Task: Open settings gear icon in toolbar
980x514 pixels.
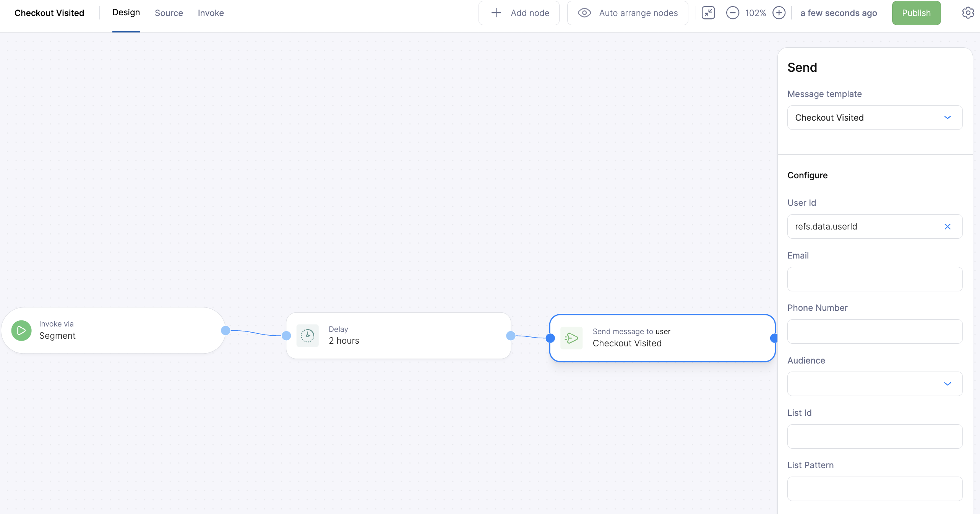Action: [x=968, y=13]
